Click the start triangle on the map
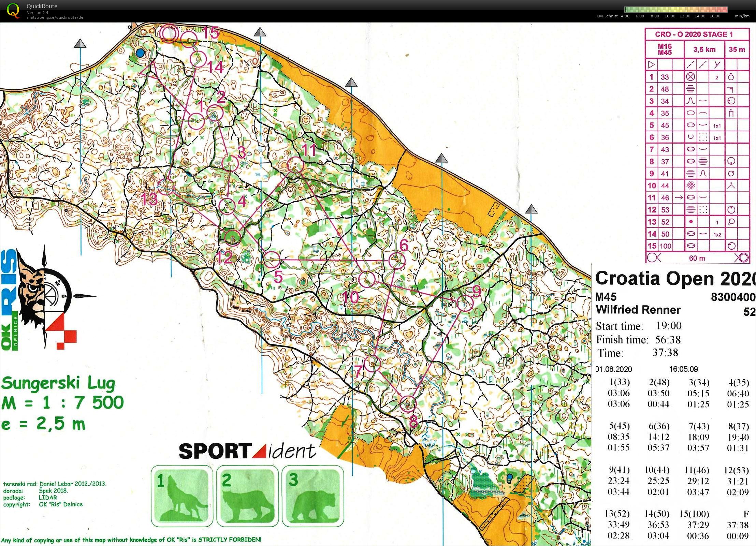Screen dimensions: 756x546 click(149, 70)
